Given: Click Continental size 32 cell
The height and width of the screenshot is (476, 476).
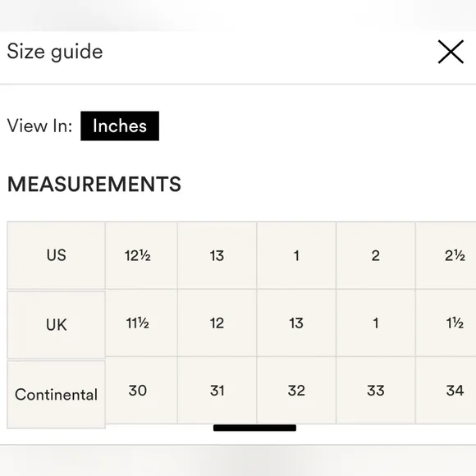Looking at the screenshot, I should click(296, 391).
